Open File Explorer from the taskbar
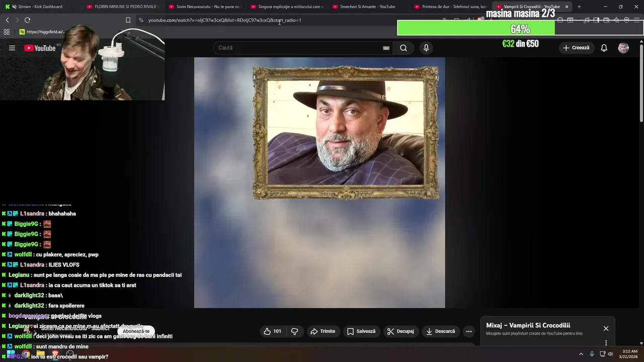This screenshot has width=644, height=362. pos(41,354)
